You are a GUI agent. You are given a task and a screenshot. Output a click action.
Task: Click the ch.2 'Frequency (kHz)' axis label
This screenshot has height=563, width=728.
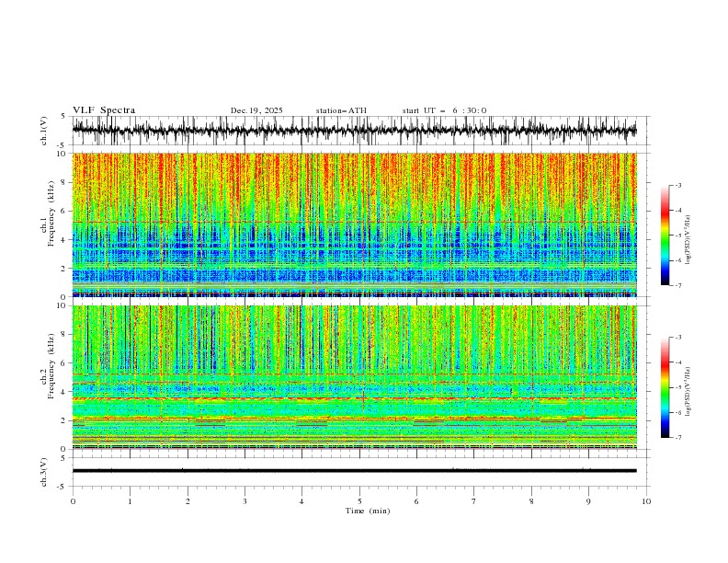[51, 366]
